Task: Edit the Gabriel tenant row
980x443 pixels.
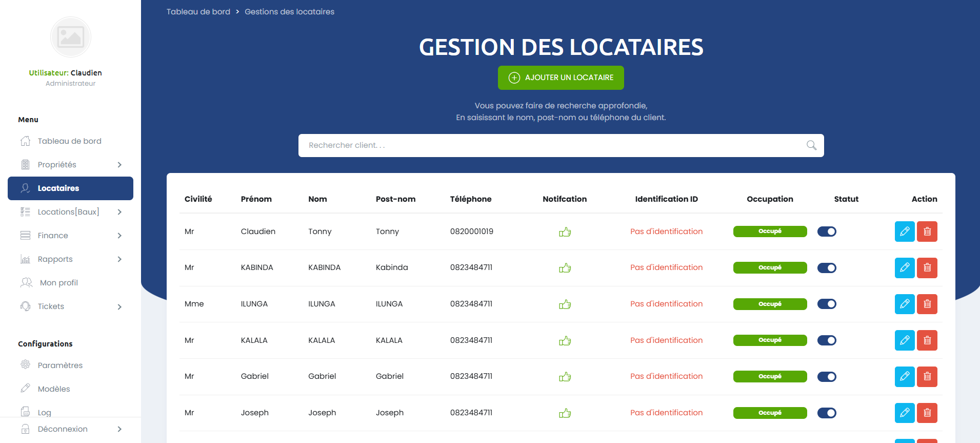Action: pos(905,377)
